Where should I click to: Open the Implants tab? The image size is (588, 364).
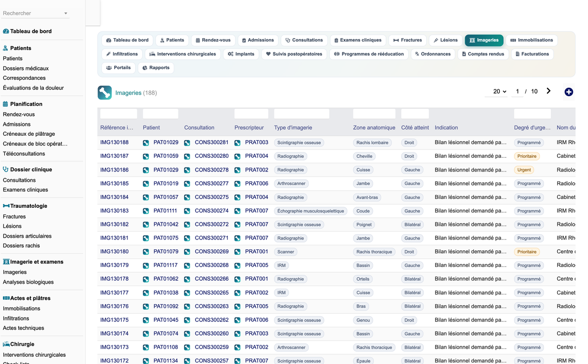(x=241, y=54)
